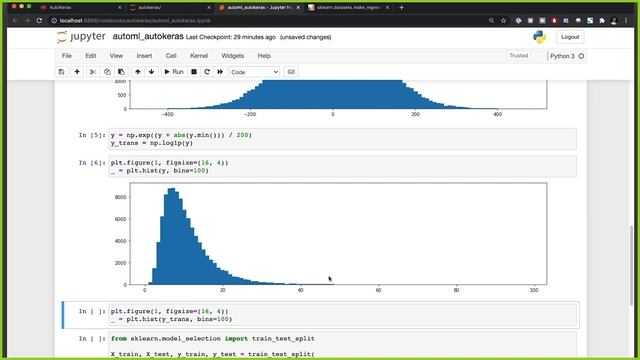Screen dimensions: 640x360
Task: Move selected cell up arrow
Action: [138, 72]
